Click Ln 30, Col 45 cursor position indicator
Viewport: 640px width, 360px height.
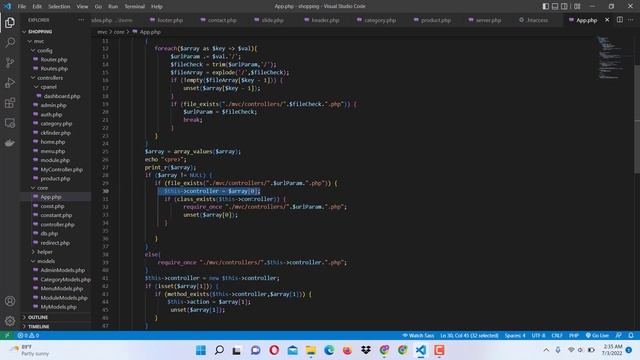pyautogui.click(x=469, y=335)
